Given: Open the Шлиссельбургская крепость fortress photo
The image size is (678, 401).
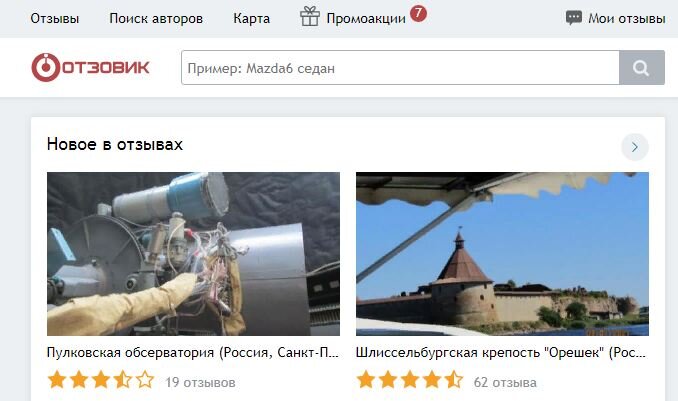Looking at the screenshot, I should 502,254.
